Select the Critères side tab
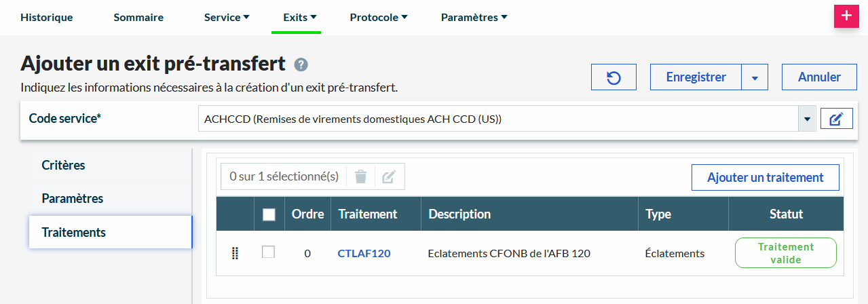868x304 pixels. [63, 166]
